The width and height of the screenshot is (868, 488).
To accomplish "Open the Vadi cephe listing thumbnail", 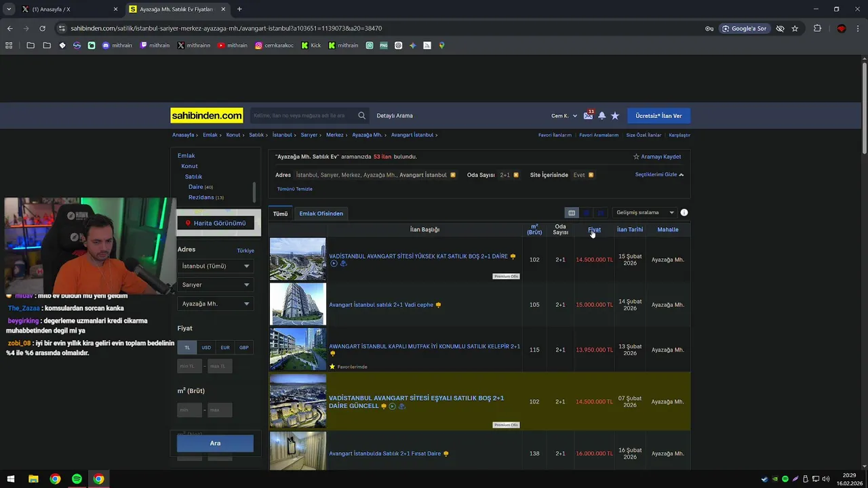I will (298, 304).
